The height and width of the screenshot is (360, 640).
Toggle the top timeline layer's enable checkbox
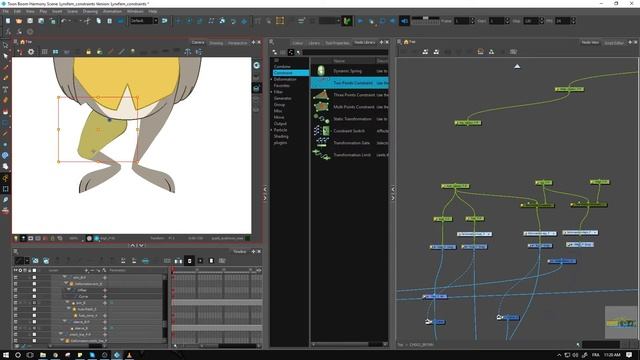pos(34,277)
